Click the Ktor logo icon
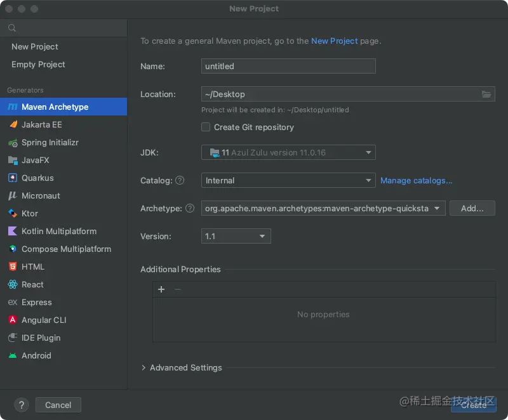Image resolution: width=508 pixels, height=420 pixels. coord(13,214)
